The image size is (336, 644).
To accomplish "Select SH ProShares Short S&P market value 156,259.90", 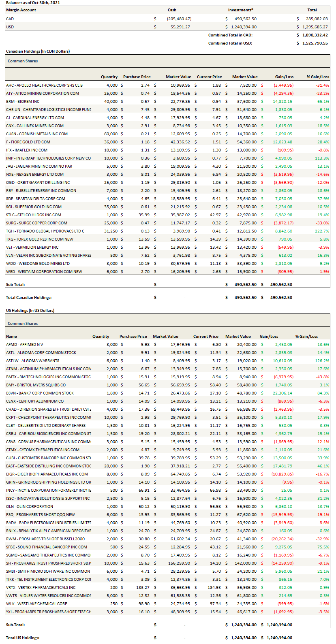I will click(178, 563).
